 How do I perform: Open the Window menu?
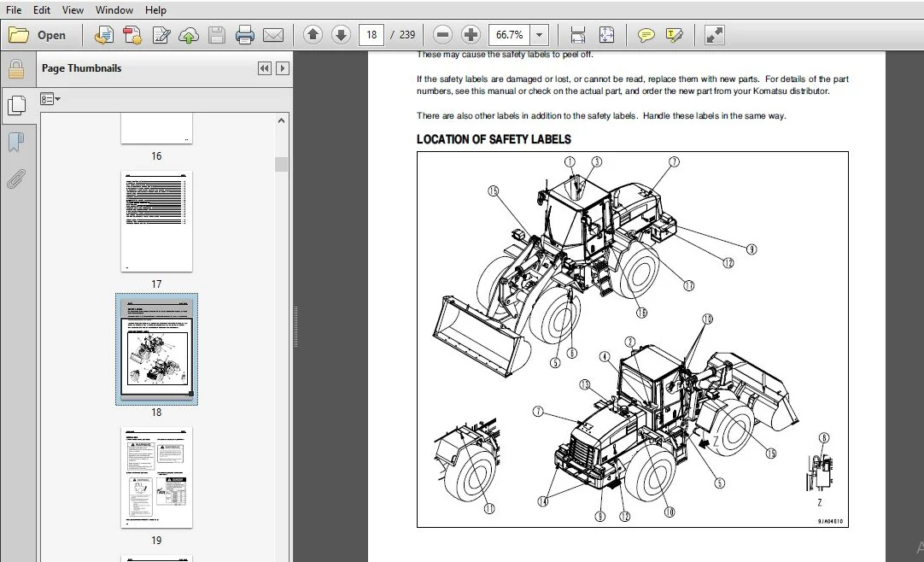tap(114, 10)
